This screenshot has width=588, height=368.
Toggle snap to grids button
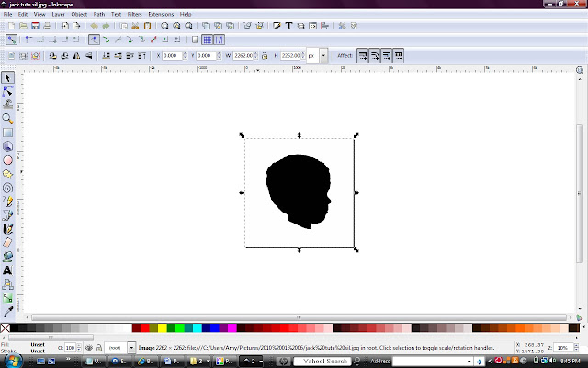(x=207, y=40)
